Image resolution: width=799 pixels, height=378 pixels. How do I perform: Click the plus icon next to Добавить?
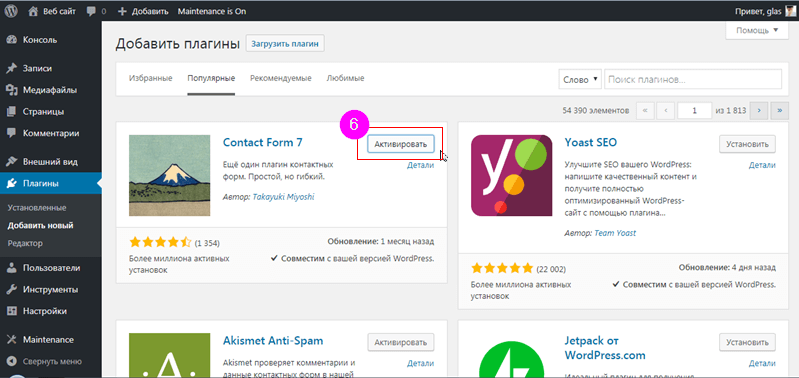pos(122,11)
